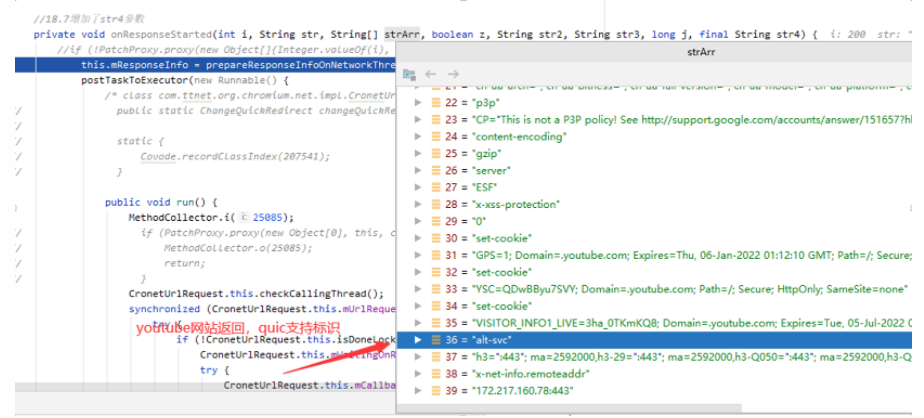The width and height of the screenshot is (924, 418).
Task: Click the field icon of element 34 set-cookie
Action: point(436,306)
